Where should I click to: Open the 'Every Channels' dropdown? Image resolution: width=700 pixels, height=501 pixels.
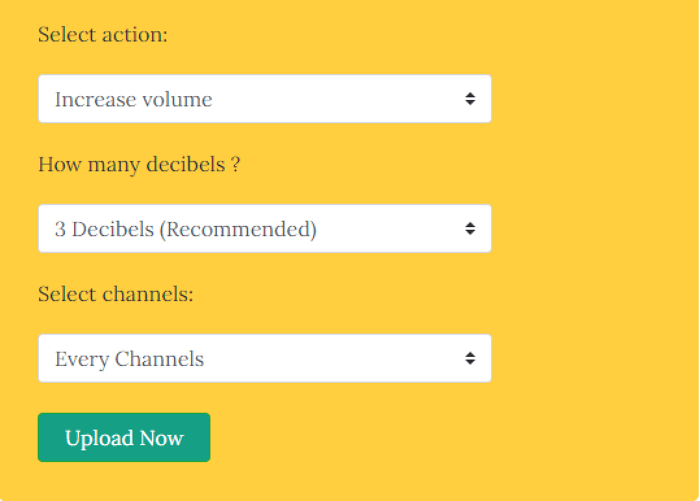(x=264, y=358)
